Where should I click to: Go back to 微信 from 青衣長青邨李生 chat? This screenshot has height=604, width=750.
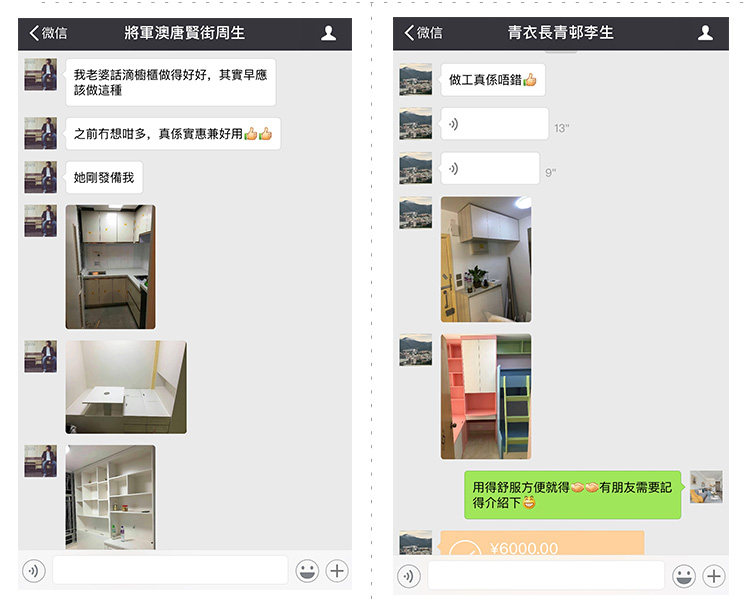[x=423, y=33]
